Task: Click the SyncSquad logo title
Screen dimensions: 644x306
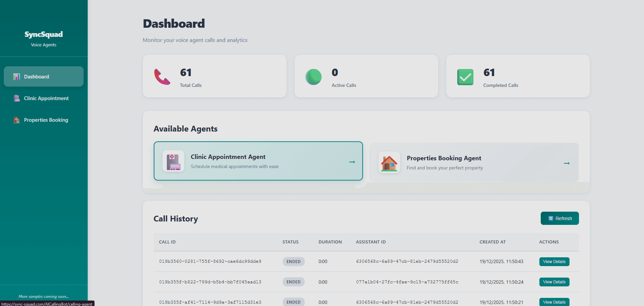Action: [x=44, y=34]
